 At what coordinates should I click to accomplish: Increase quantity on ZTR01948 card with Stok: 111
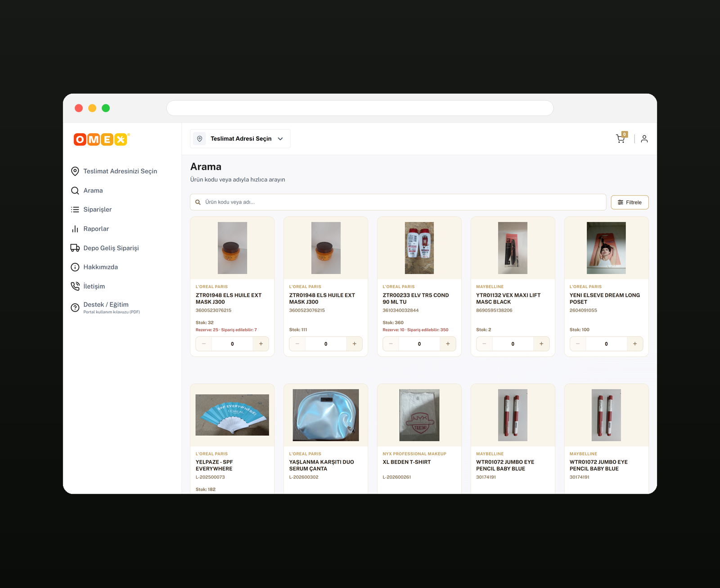coord(355,344)
